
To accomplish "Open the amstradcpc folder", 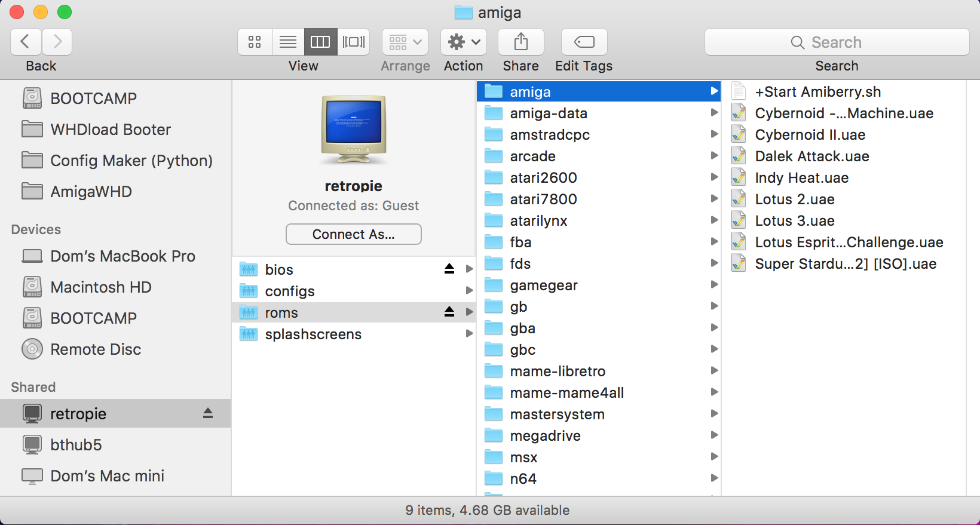I will (599, 134).
